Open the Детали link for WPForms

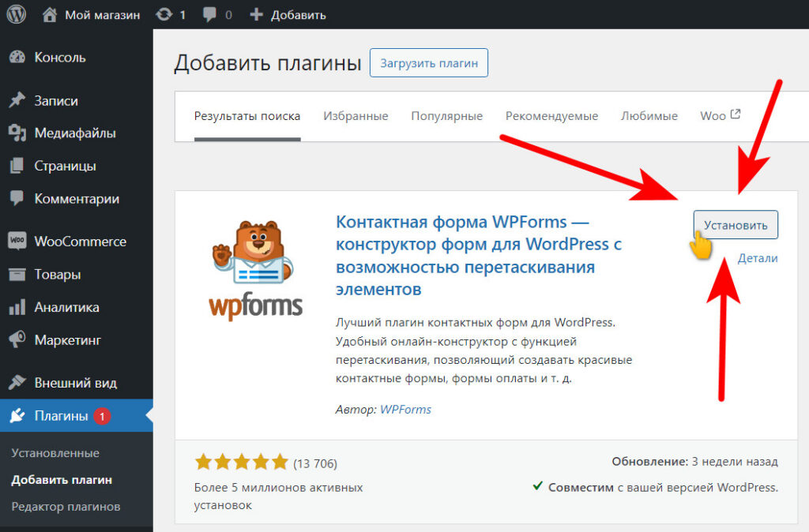point(758,258)
